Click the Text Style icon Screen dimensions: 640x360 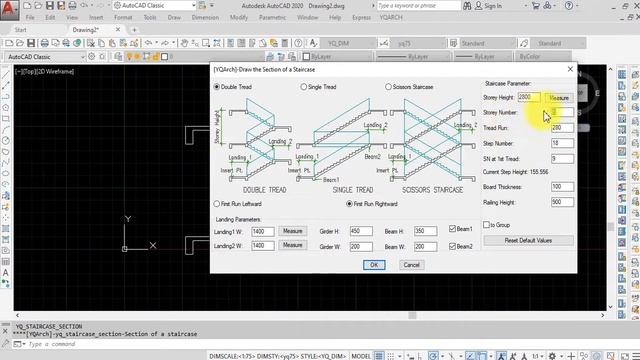pyautogui.click(x=313, y=43)
